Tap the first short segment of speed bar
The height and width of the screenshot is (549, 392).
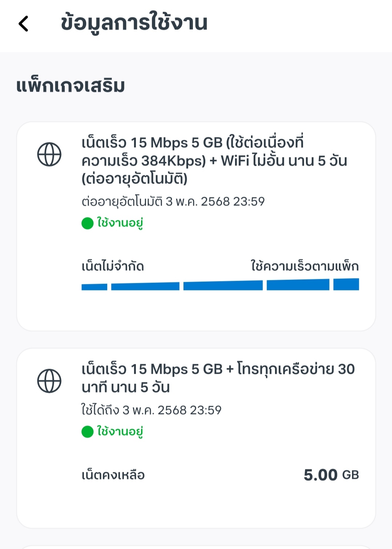pos(94,287)
